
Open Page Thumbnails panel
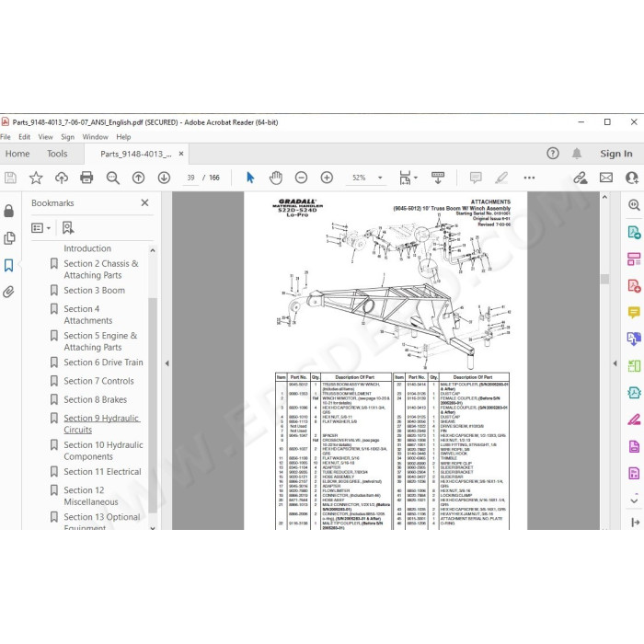pos(9,238)
